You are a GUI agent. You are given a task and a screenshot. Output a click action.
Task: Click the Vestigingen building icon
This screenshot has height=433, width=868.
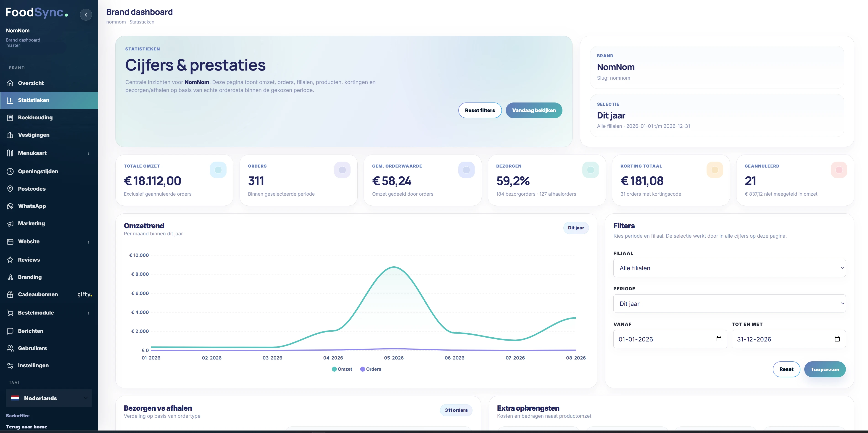(x=11, y=135)
